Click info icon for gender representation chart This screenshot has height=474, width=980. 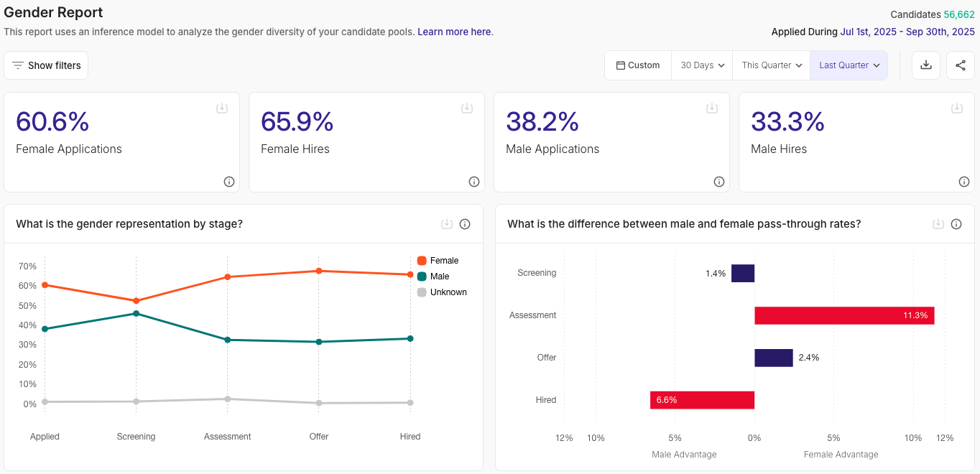[x=465, y=224]
